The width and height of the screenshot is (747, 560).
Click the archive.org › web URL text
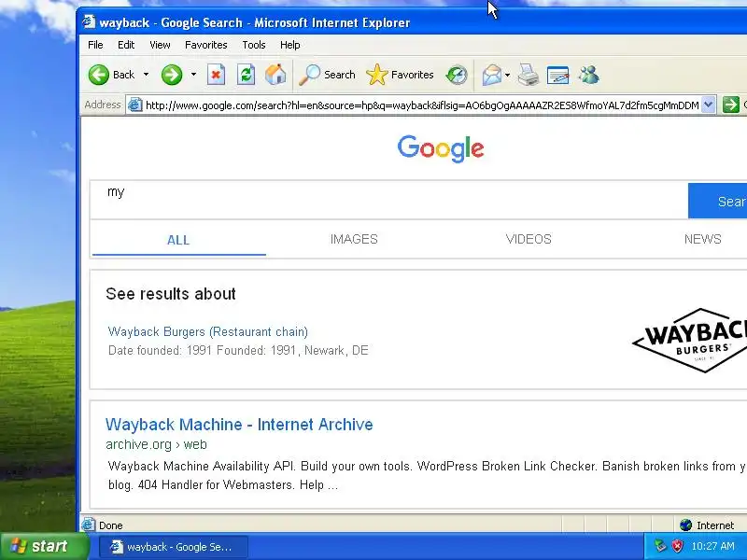pyautogui.click(x=156, y=444)
